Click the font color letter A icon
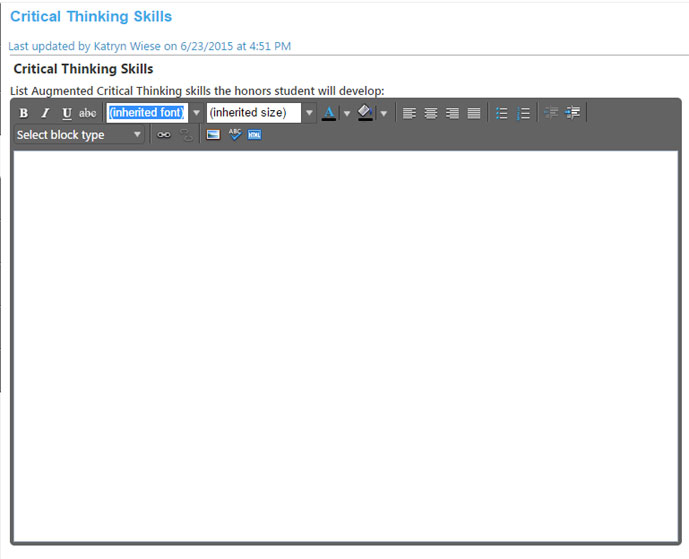Image resolution: width=689 pixels, height=559 pixels. (329, 113)
